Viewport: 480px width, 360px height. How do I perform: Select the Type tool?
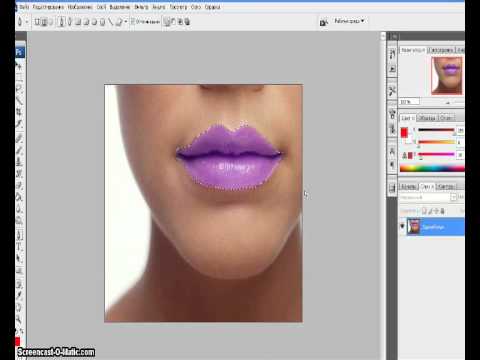(19, 247)
